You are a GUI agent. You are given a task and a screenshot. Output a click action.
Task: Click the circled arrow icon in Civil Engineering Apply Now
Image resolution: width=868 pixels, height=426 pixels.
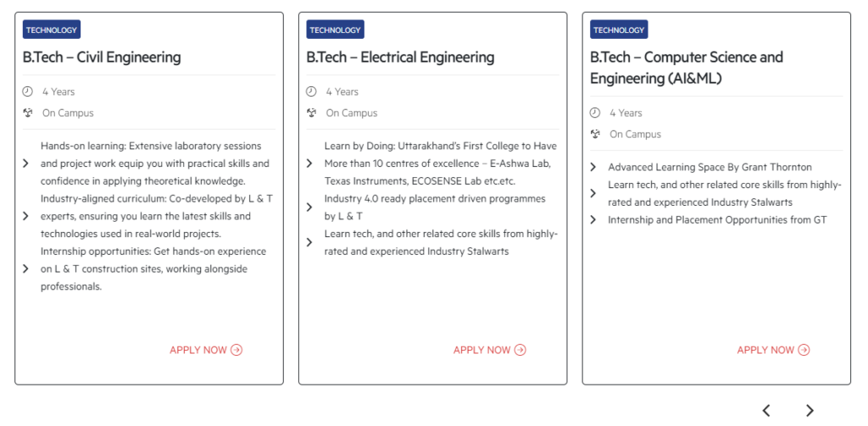pyautogui.click(x=236, y=350)
